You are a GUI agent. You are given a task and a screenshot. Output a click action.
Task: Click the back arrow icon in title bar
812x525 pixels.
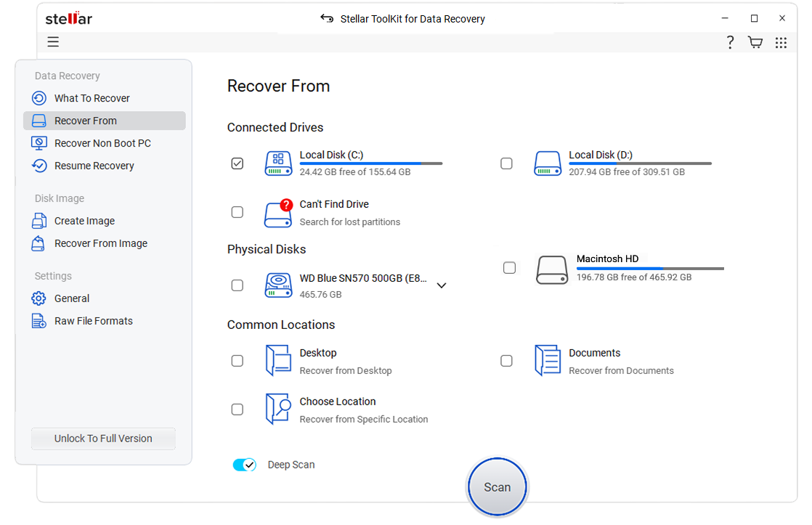point(327,19)
